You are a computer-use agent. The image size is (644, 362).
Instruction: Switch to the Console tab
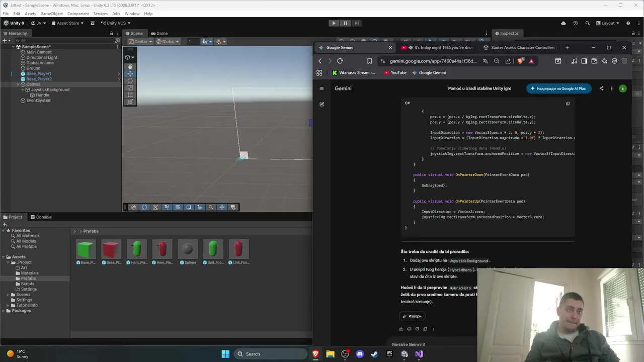pyautogui.click(x=40, y=217)
